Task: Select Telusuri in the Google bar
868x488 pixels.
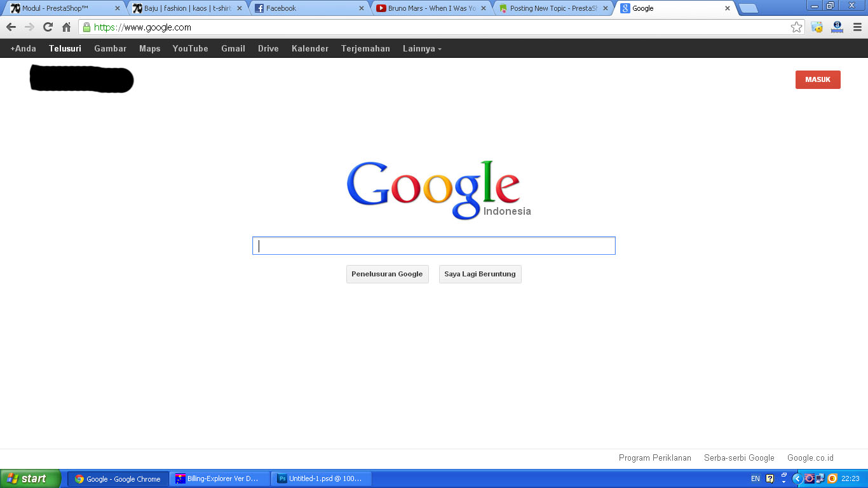Action: [x=65, y=48]
